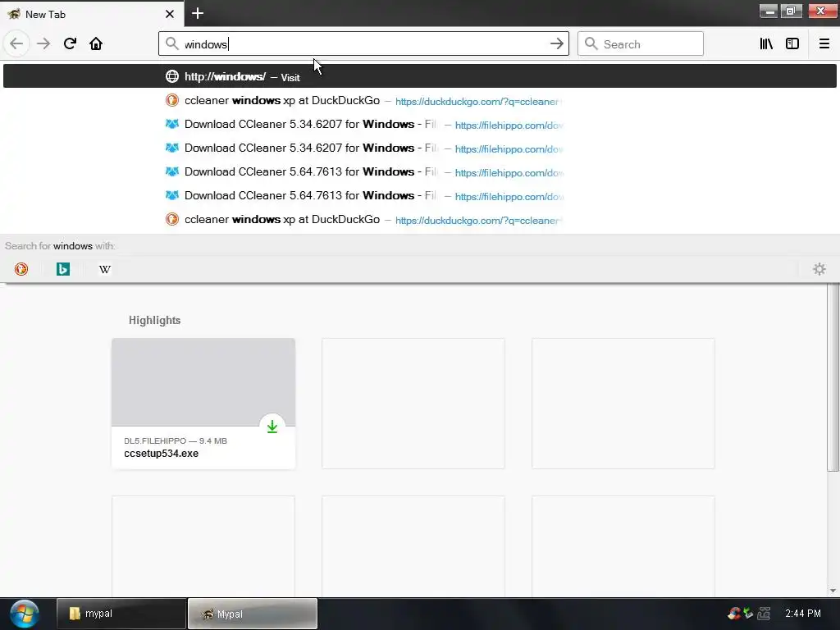Open the hamburger application menu
The height and width of the screenshot is (630, 840).
point(824,43)
